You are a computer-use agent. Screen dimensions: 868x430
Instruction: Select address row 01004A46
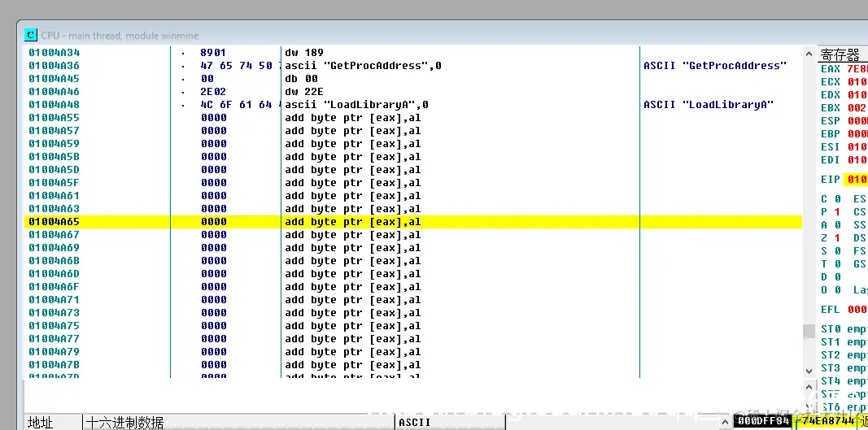pyautogui.click(x=54, y=92)
